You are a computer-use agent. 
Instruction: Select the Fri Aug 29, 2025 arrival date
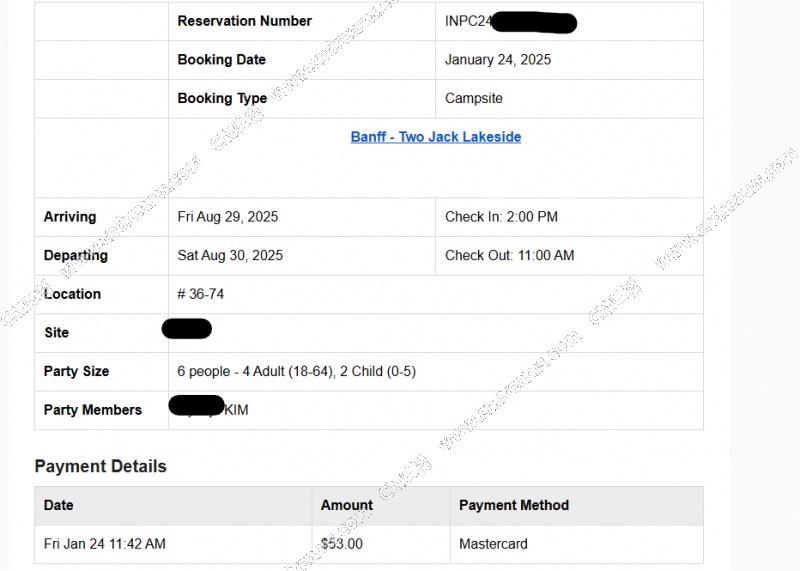point(228,217)
